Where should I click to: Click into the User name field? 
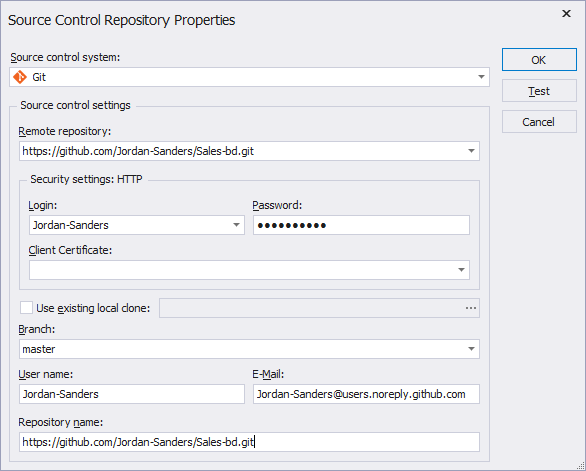(x=132, y=394)
